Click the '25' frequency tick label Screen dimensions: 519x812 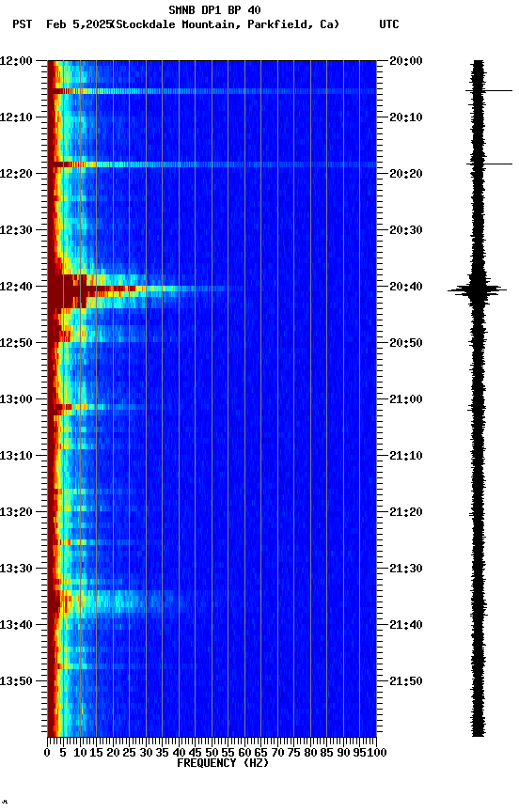pos(130,753)
